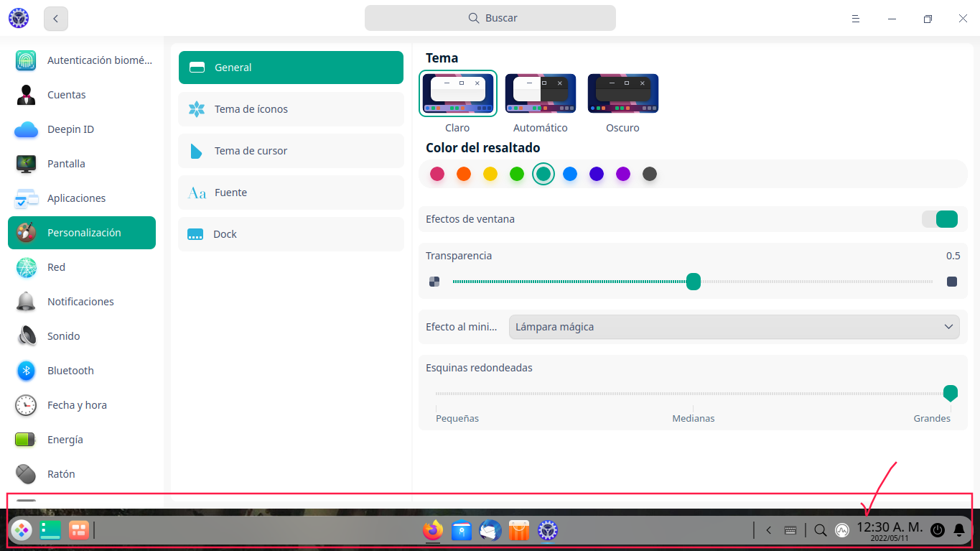
Task: Open Thunderbird mail from the dock
Action: tap(490, 530)
